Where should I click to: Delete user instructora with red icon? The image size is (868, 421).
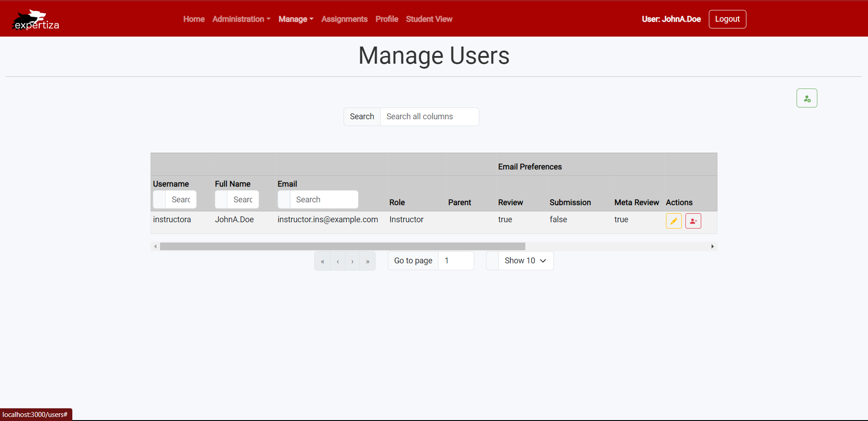(x=693, y=221)
